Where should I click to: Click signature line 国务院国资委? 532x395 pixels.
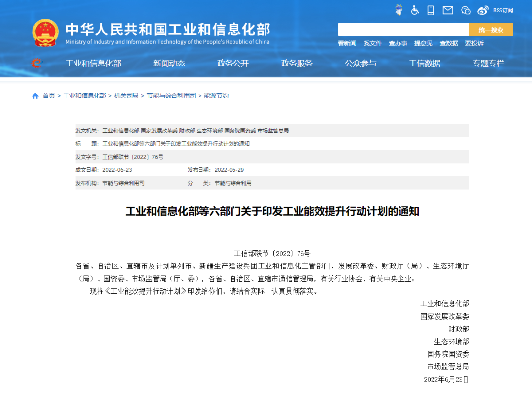click(448, 354)
